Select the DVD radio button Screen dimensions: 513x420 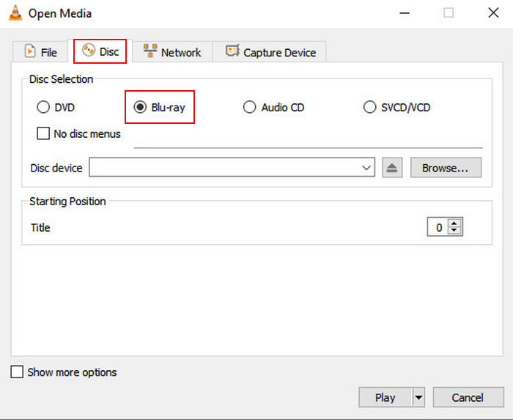[43, 108]
